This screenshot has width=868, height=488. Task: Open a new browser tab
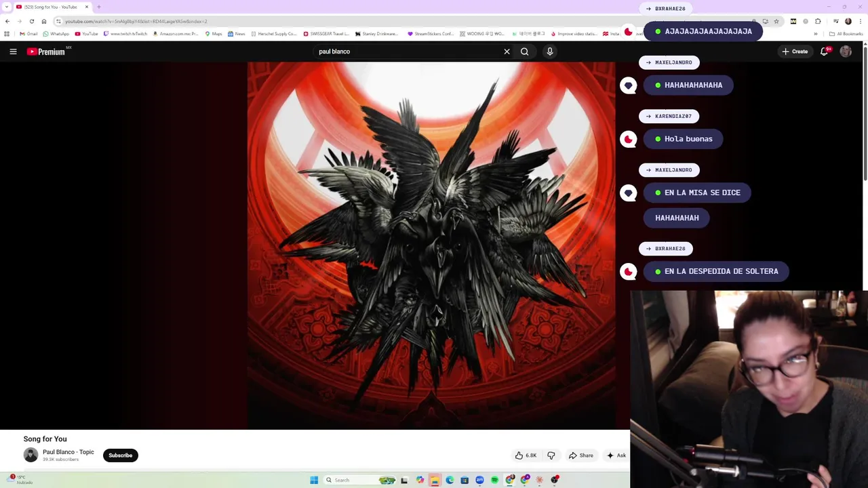click(99, 7)
